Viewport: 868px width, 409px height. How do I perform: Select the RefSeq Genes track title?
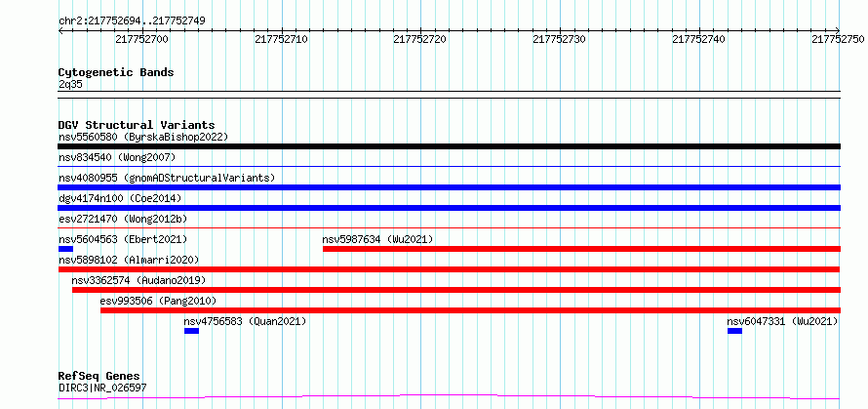click(99, 377)
